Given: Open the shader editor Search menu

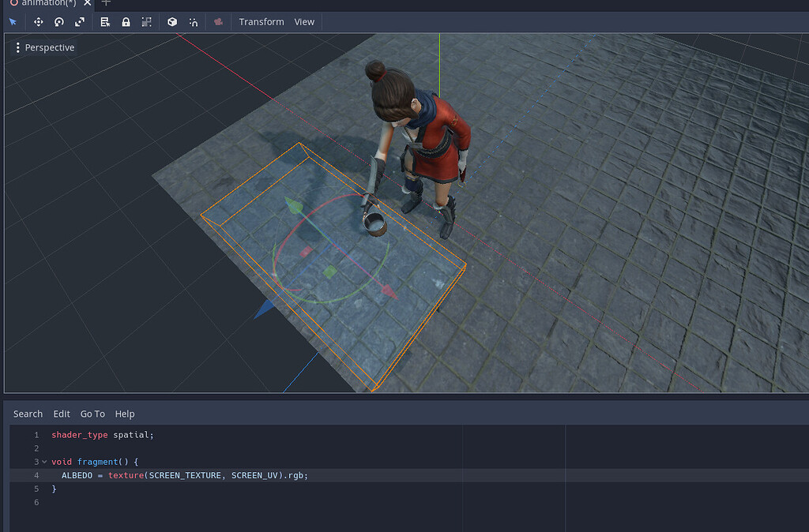Looking at the screenshot, I should (x=28, y=414).
